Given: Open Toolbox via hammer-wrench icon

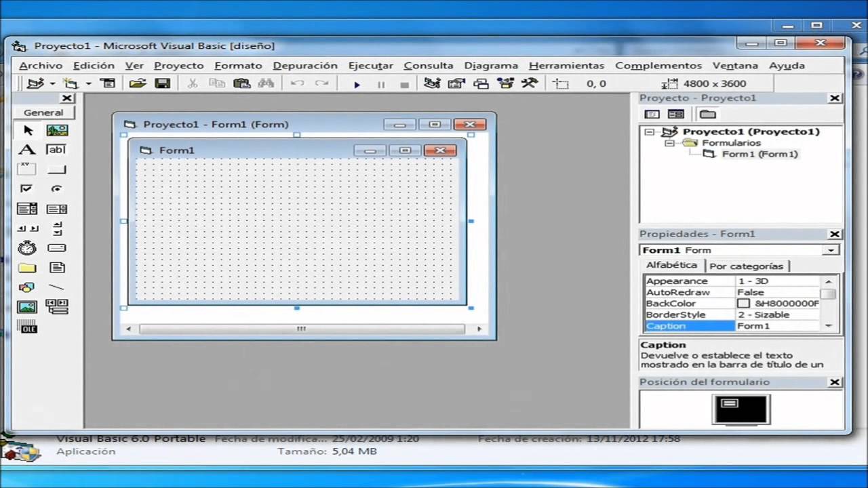Looking at the screenshot, I should pos(530,83).
